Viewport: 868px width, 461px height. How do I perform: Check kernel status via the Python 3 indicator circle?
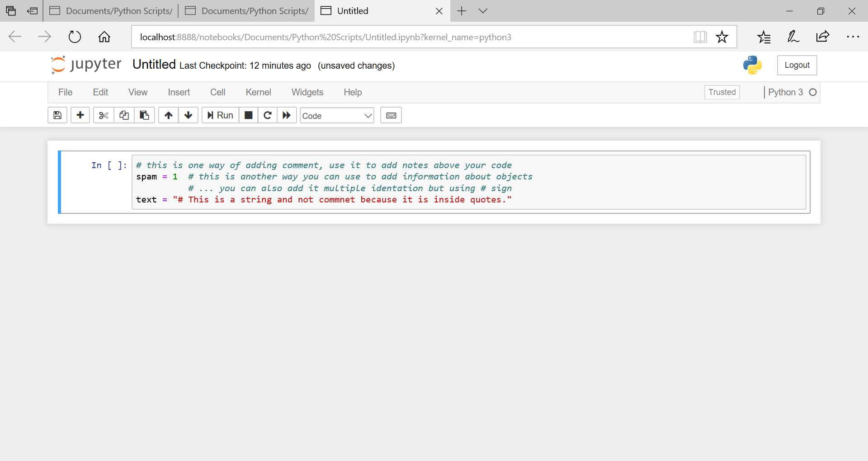click(x=813, y=92)
